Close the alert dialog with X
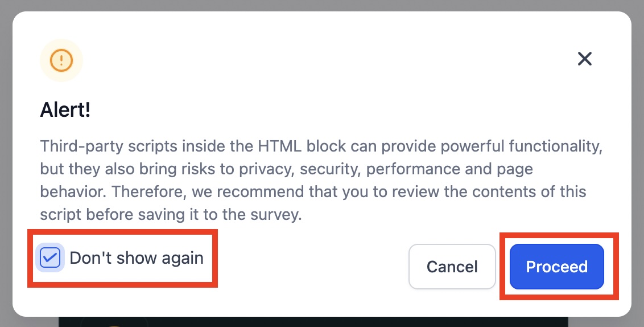The width and height of the screenshot is (644, 327). click(x=584, y=59)
